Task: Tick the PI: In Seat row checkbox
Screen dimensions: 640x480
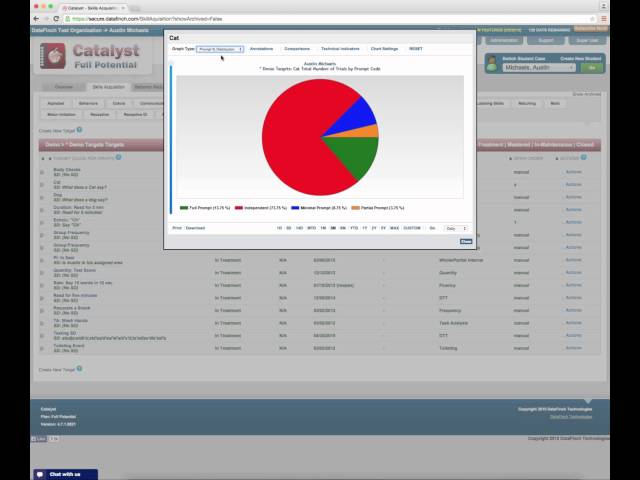Action: tap(42, 260)
